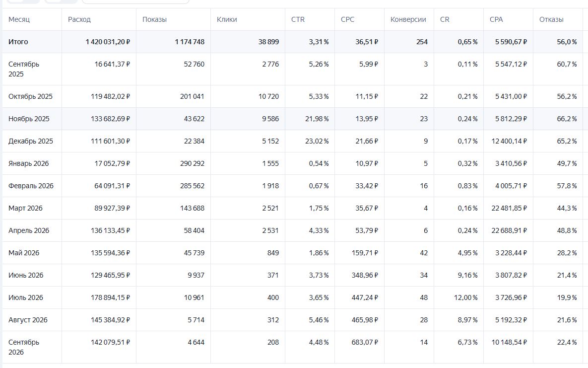Sort table by the Месяц column header
Screen dimensions: 588x368
pyautogui.click(x=19, y=19)
